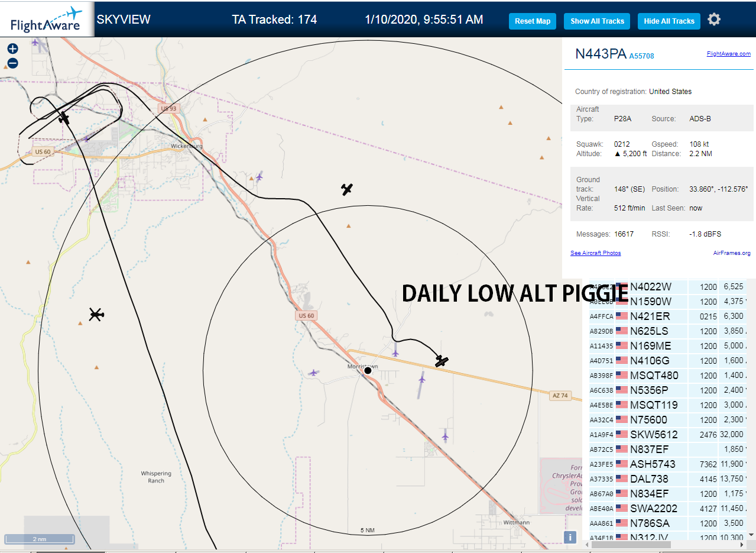The height and width of the screenshot is (553, 756).
Task: Click the US 93 highway shield
Action: [168, 108]
